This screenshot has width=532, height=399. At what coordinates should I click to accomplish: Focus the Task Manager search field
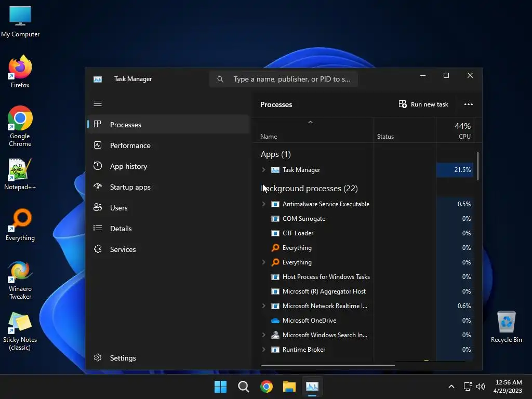pyautogui.click(x=284, y=79)
